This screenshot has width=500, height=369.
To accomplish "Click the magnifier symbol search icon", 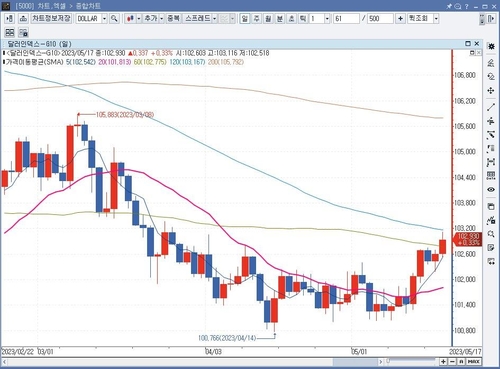I will click(x=114, y=19).
